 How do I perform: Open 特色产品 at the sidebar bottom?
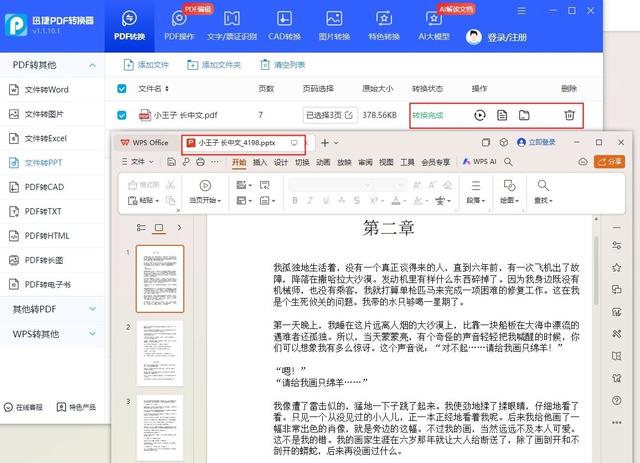tap(76, 407)
